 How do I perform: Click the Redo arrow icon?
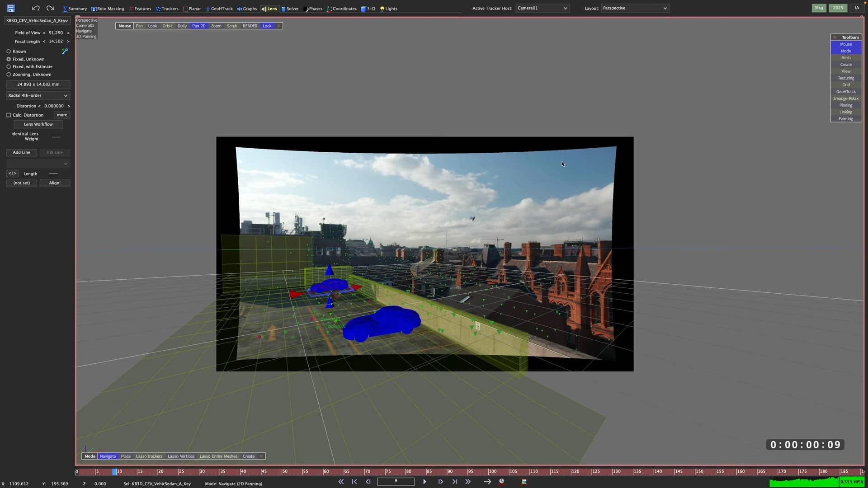click(50, 8)
